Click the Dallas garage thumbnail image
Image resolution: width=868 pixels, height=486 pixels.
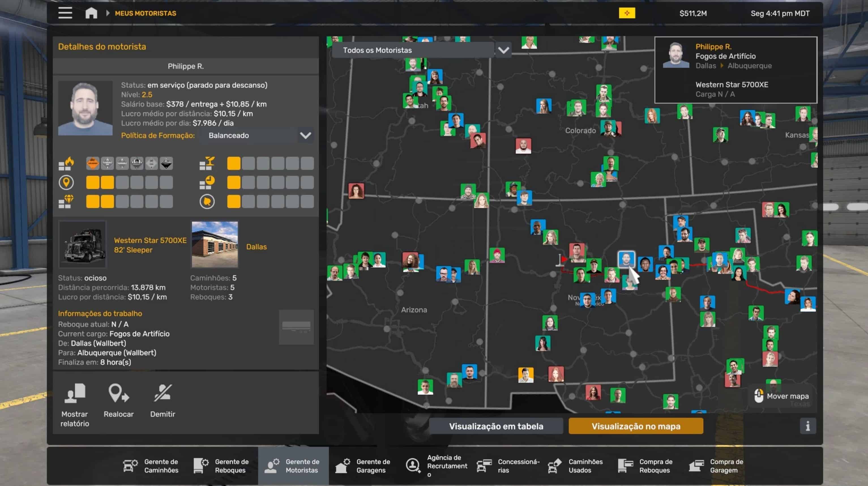tap(215, 244)
